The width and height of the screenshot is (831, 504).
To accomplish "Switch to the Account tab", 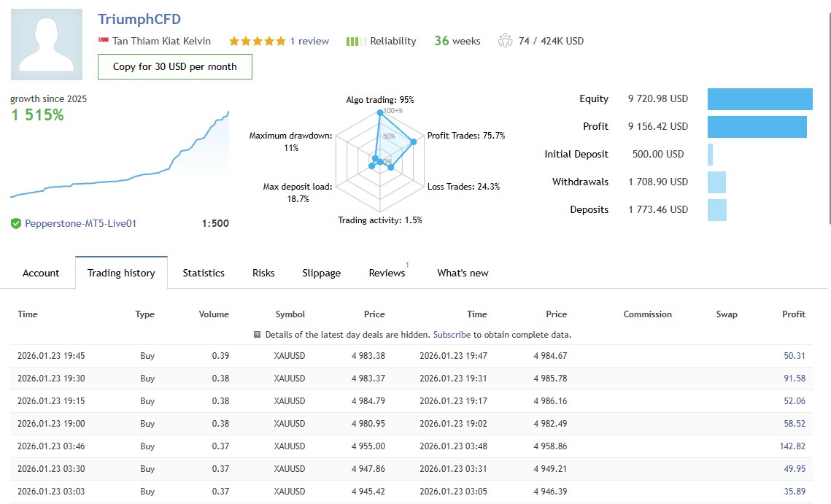I will pyautogui.click(x=41, y=274).
